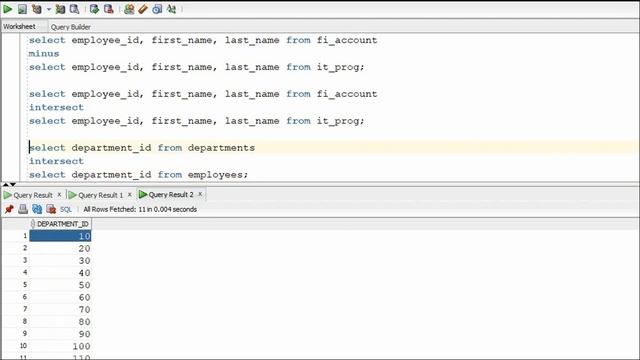Click the Run Script icon
This screenshot has height=360, width=640.
(22, 9)
